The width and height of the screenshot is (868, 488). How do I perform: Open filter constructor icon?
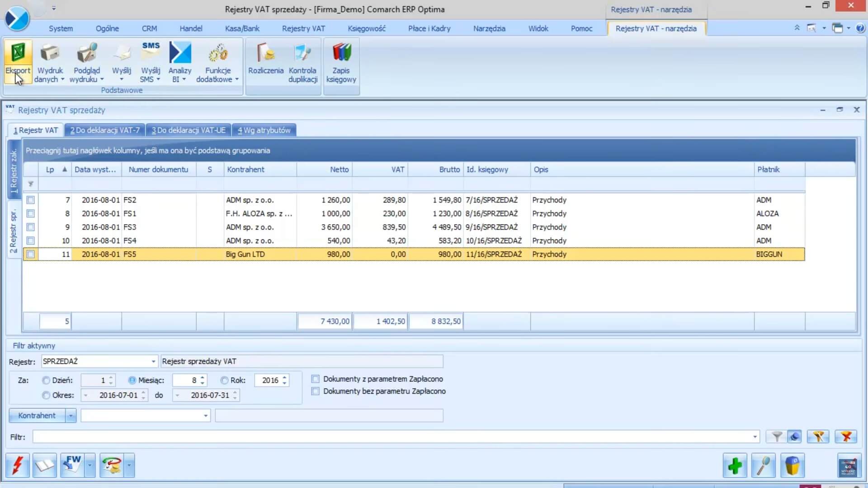pos(818,436)
